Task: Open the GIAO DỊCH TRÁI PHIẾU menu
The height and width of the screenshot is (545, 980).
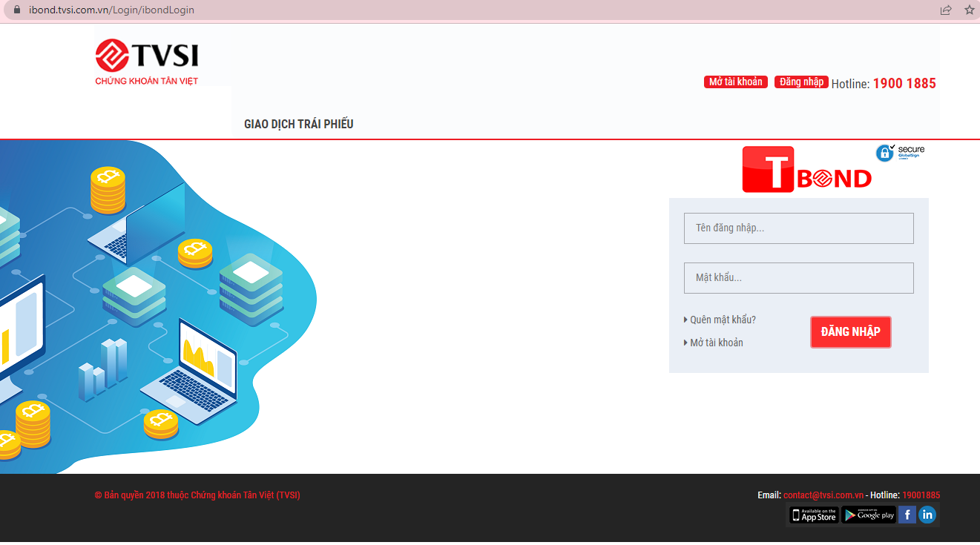Action: 298,124
